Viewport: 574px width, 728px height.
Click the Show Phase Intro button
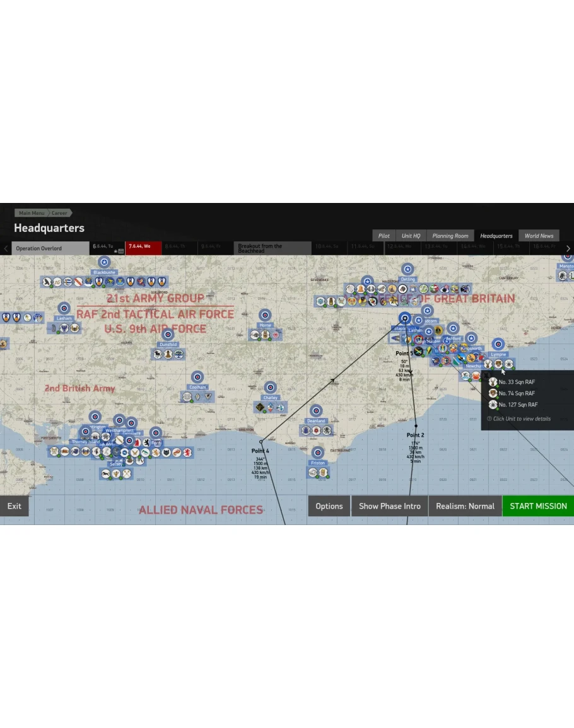pos(389,506)
